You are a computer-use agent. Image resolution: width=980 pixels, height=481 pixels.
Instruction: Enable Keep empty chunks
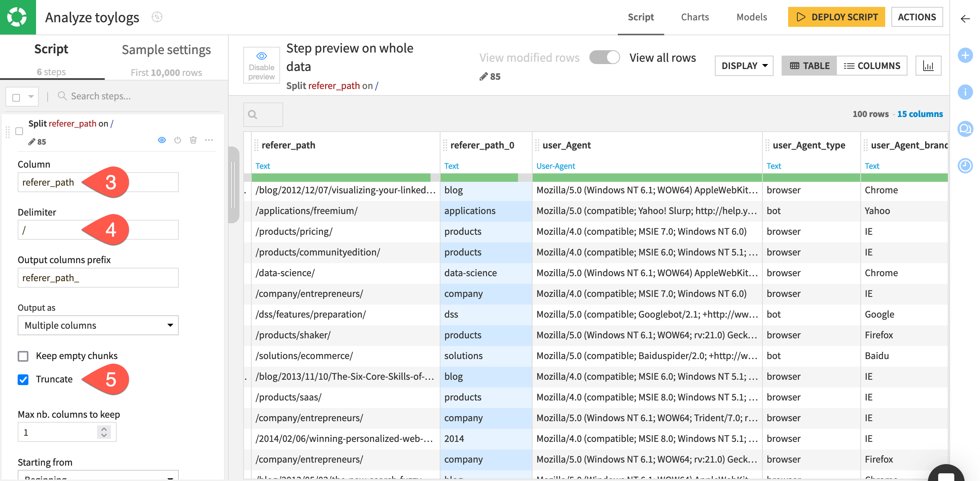(23, 356)
